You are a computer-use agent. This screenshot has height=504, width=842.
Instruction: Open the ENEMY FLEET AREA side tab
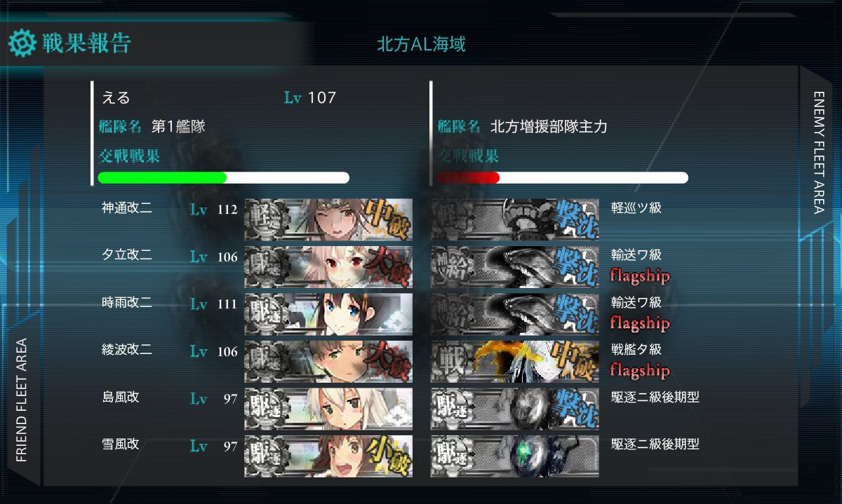coord(819,151)
